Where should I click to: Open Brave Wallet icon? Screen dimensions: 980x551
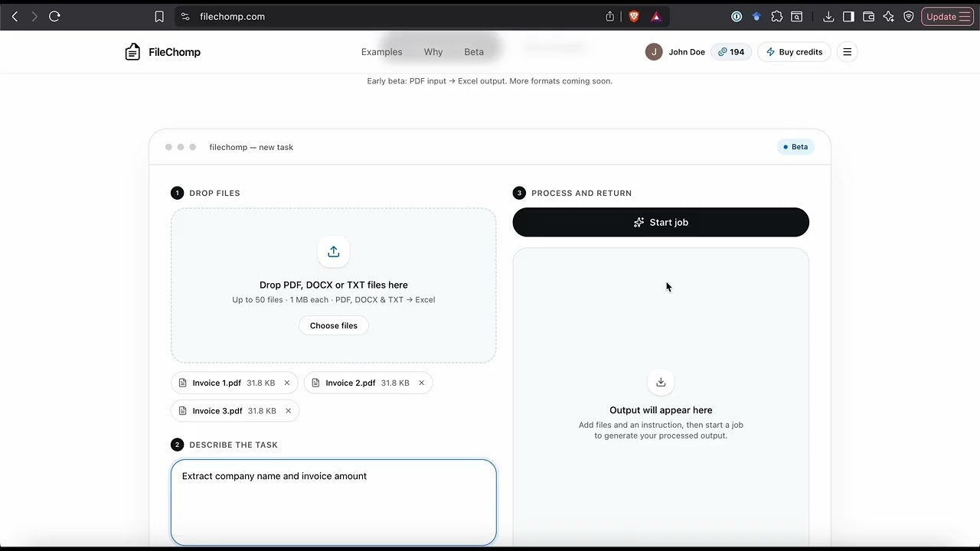868,16
